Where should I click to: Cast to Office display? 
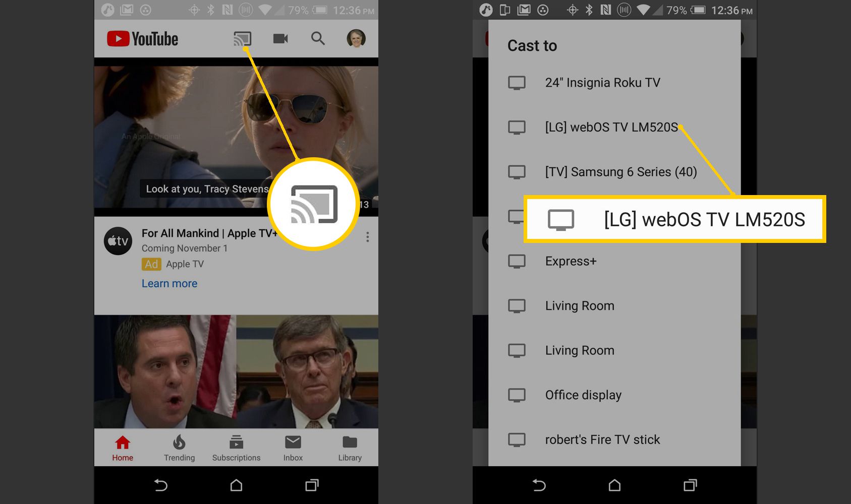click(614, 395)
